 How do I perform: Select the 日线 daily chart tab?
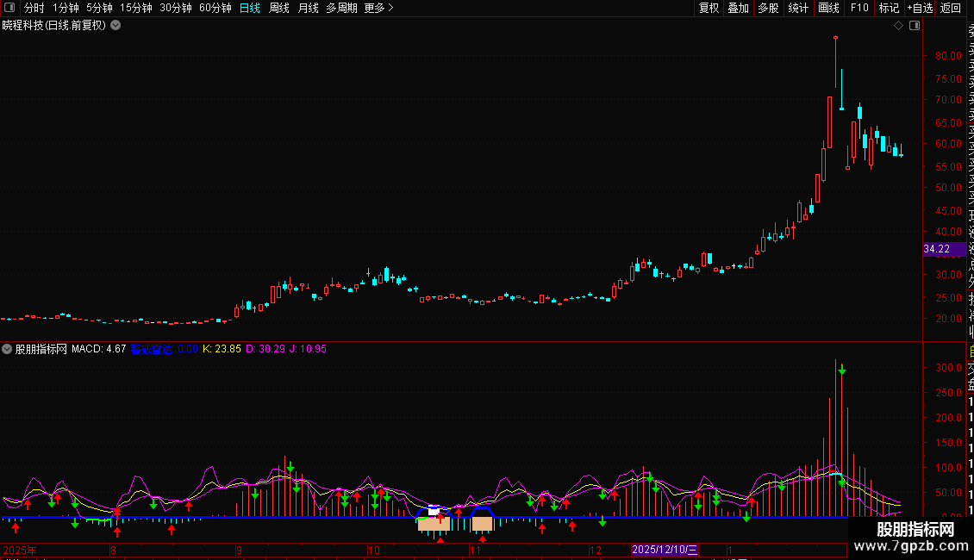click(250, 8)
